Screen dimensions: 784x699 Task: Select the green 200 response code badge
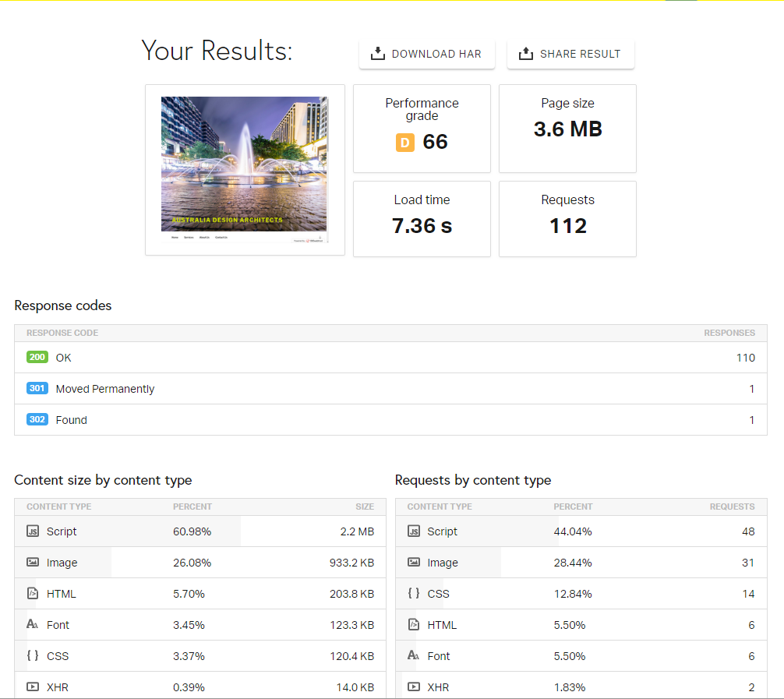[x=37, y=358]
